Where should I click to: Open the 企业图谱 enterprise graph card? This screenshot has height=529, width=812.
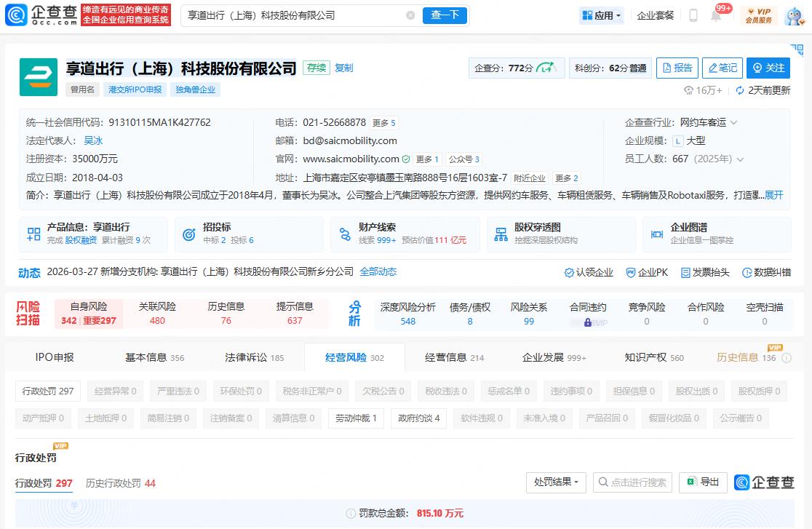[x=716, y=234]
